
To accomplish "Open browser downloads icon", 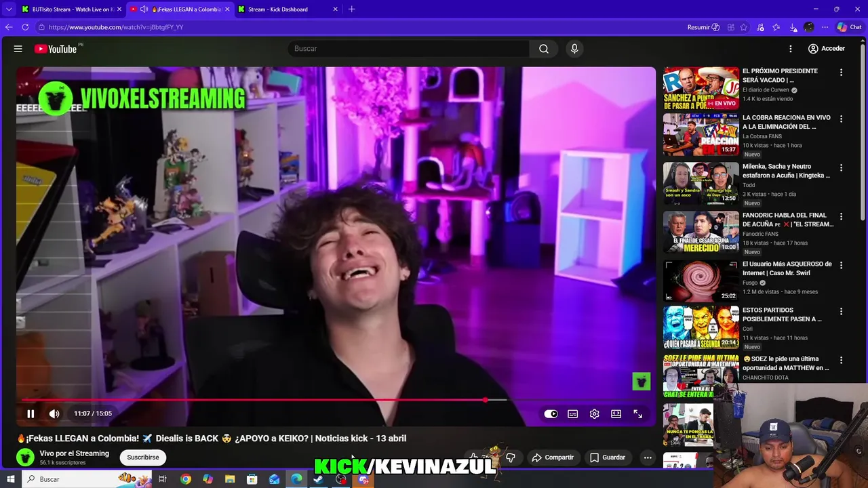I will coord(793,27).
